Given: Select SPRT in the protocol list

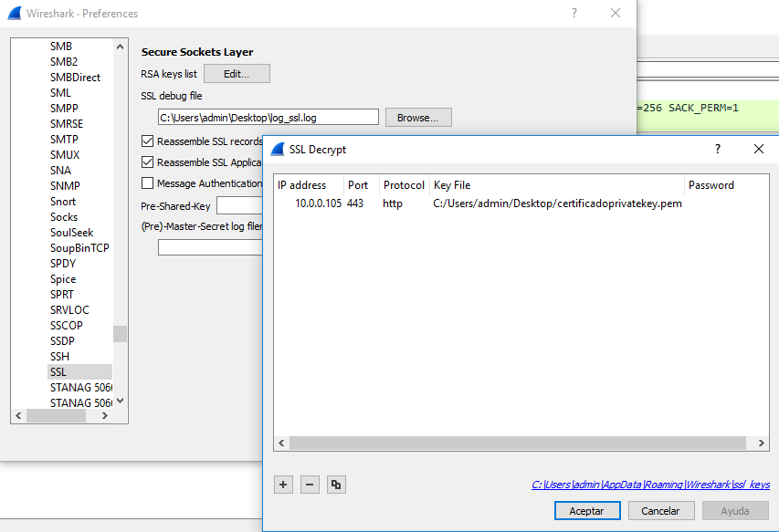Looking at the screenshot, I should tap(61, 294).
